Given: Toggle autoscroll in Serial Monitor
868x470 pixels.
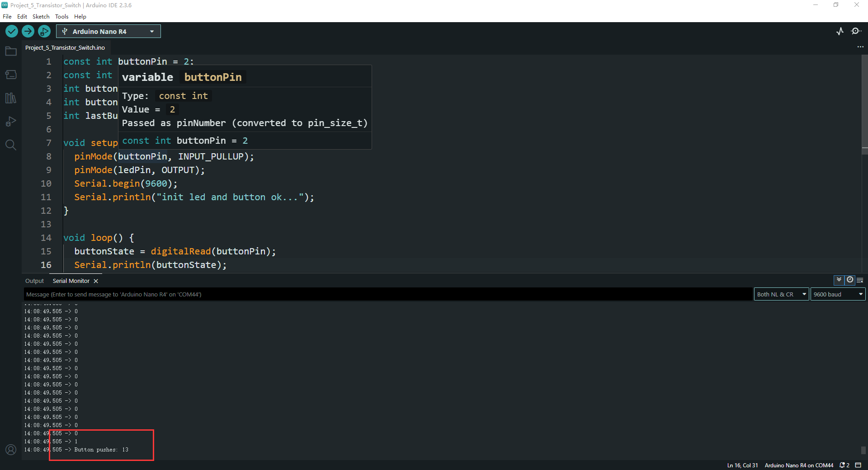Looking at the screenshot, I should (839, 280).
